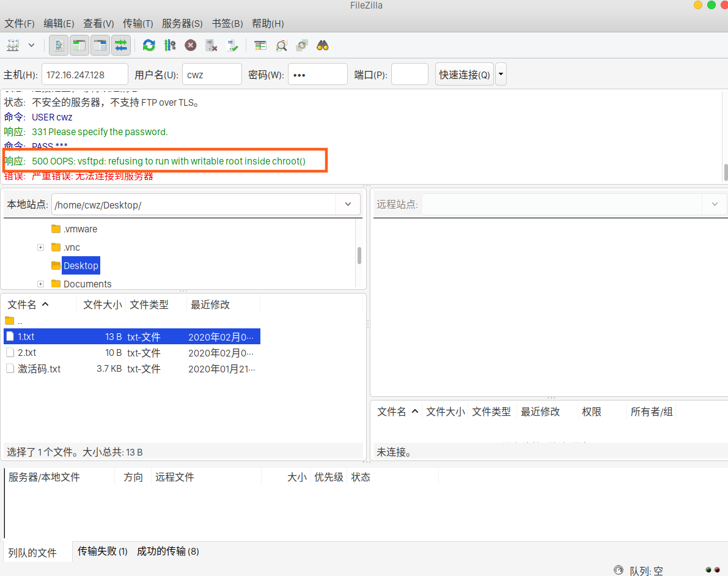The width and height of the screenshot is (728, 576).
Task: Switch to the 传输失败 (1) tab
Action: (x=102, y=552)
